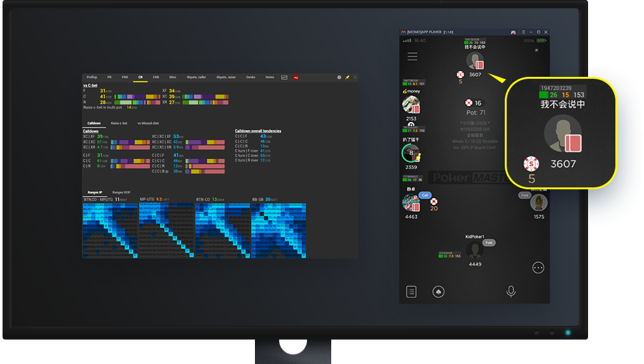Image resolution: width=644 pixels, height=364 pixels.
Task: Pin the stats popup window
Action: point(347,77)
